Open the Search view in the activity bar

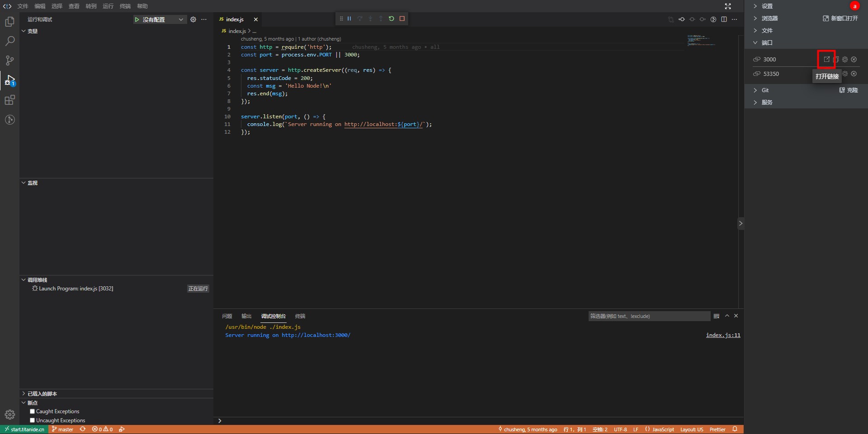click(9, 41)
